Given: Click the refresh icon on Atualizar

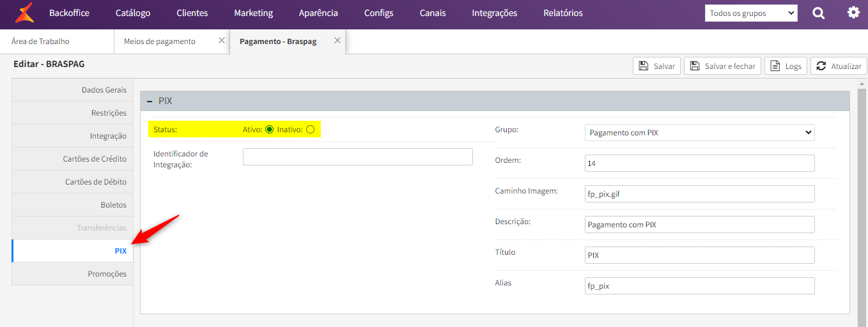Looking at the screenshot, I should pyautogui.click(x=821, y=66).
